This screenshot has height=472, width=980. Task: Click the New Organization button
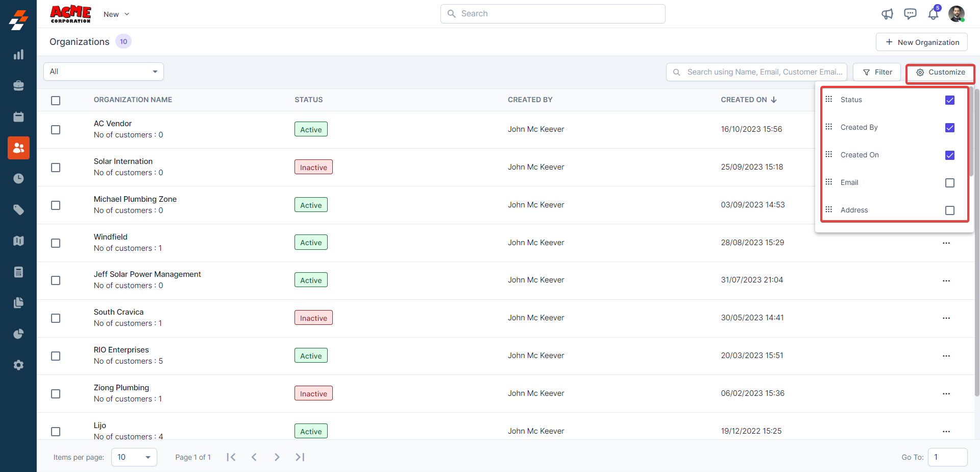(x=921, y=42)
